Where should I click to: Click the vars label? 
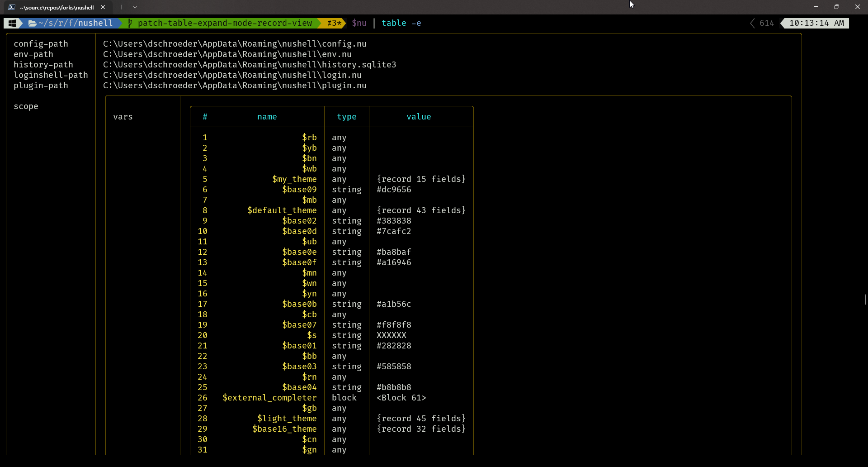(x=123, y=117)
